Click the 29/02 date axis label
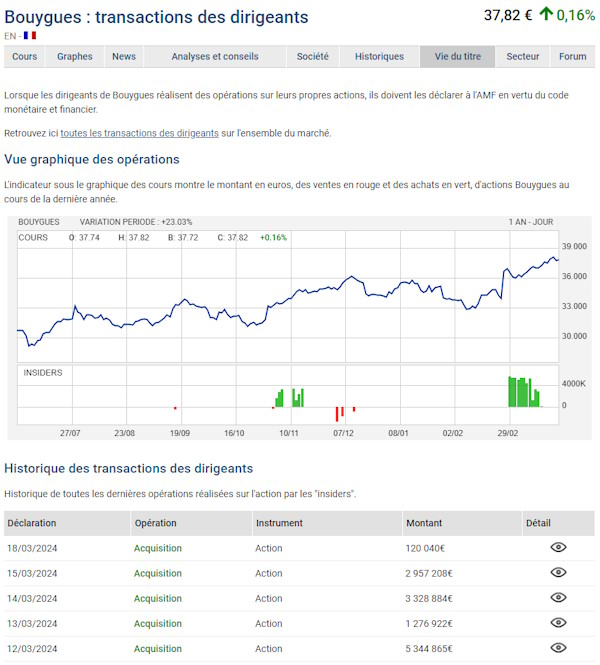 (508, 433)
